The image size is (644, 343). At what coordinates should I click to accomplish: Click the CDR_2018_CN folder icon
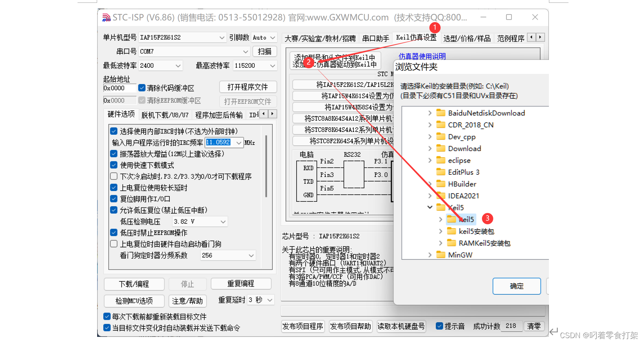click(x=441, y=125)
